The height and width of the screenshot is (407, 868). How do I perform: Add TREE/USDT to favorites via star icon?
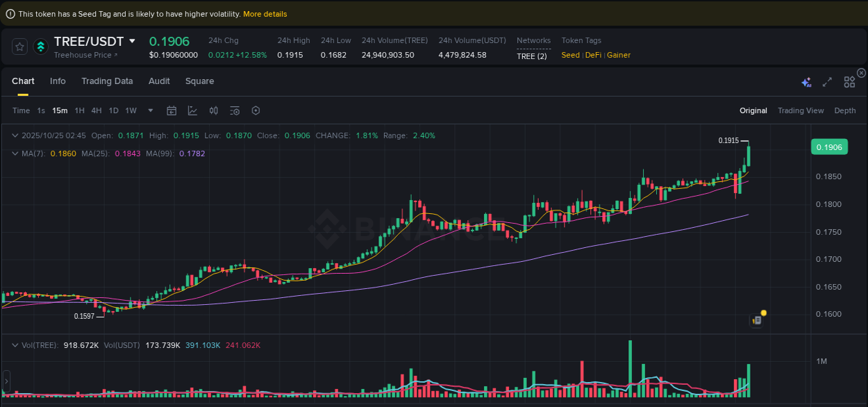pos(19,46)
